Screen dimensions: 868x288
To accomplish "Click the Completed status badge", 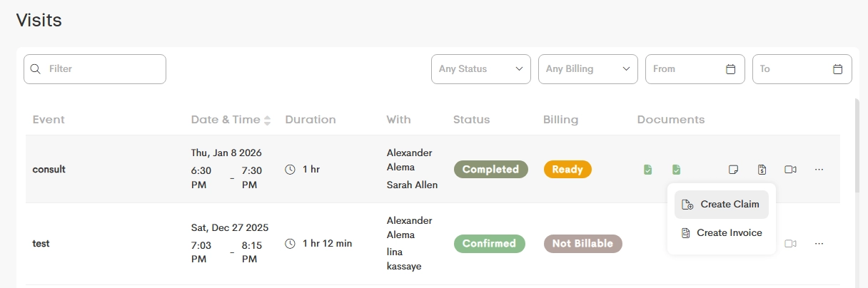I will (x=490, y=170).
